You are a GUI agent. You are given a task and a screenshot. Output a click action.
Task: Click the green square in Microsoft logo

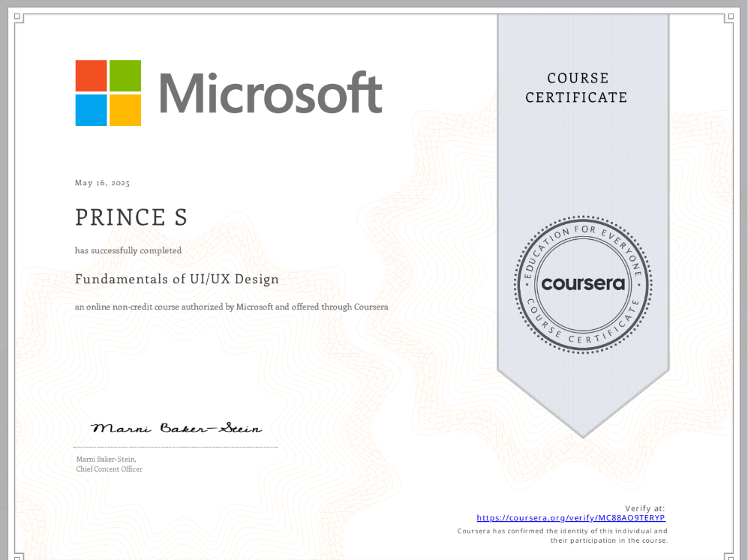point(125,76)
